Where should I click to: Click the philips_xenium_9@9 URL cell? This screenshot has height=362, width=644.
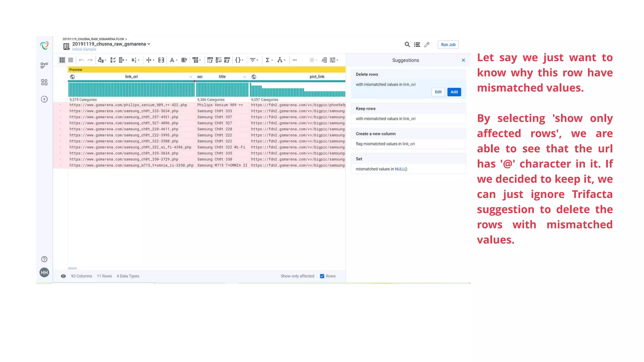128,105
